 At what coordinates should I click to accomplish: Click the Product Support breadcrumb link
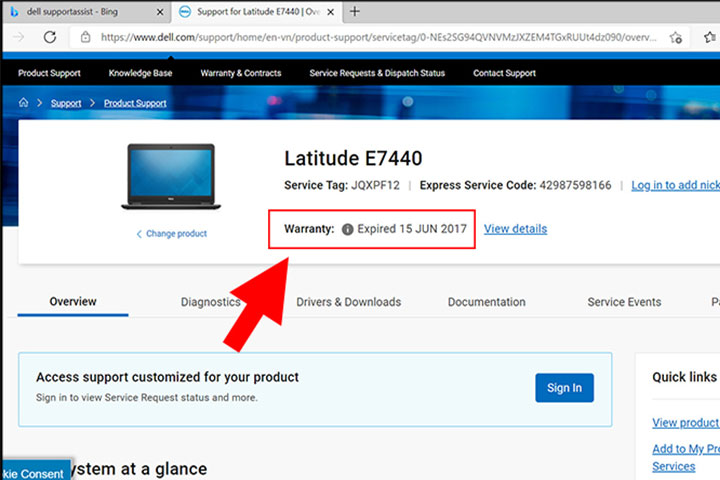point(135,103)
